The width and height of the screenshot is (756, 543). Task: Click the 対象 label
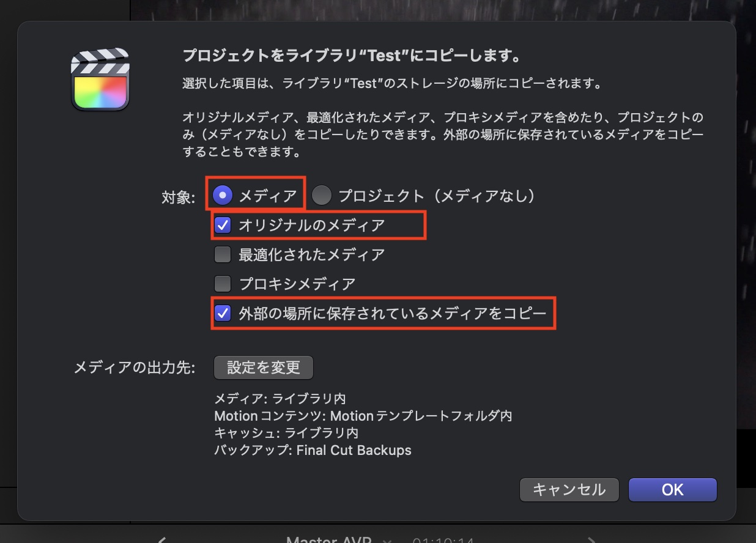(x=177, y=197)
